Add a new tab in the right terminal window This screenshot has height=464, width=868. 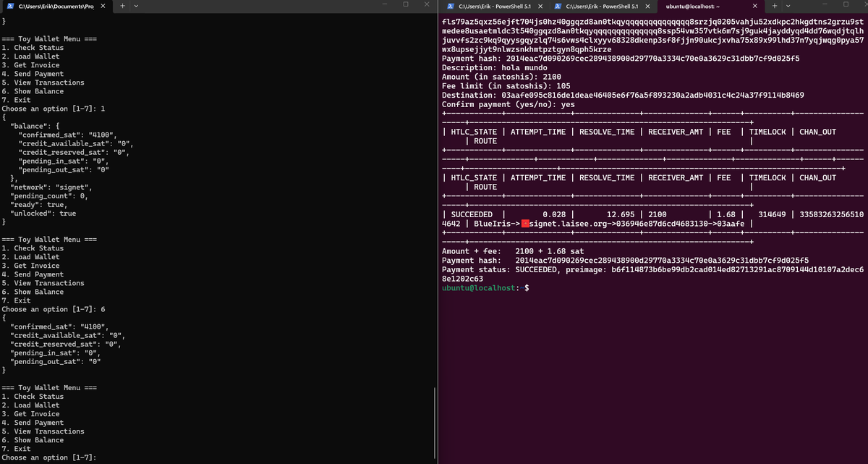point(775,6)
